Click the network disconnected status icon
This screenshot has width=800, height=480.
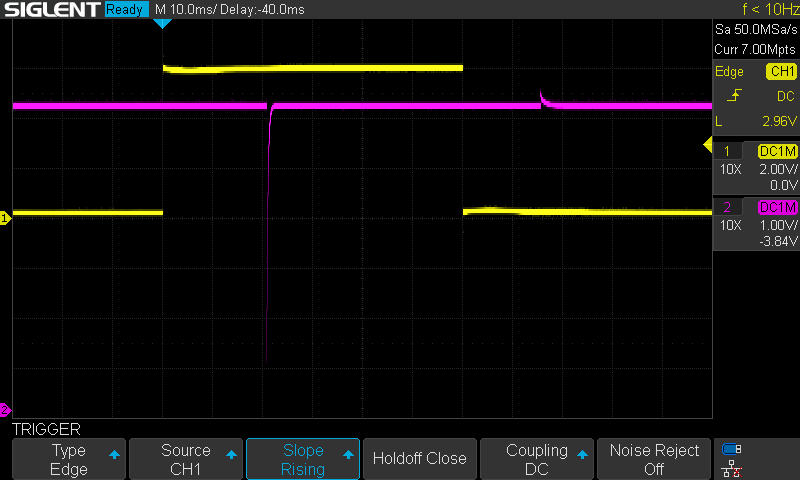(x=732, y=469)
